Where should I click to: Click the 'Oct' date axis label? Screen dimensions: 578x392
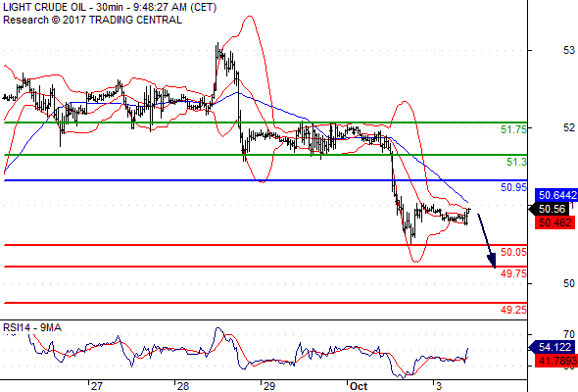(x=359, y=386)
